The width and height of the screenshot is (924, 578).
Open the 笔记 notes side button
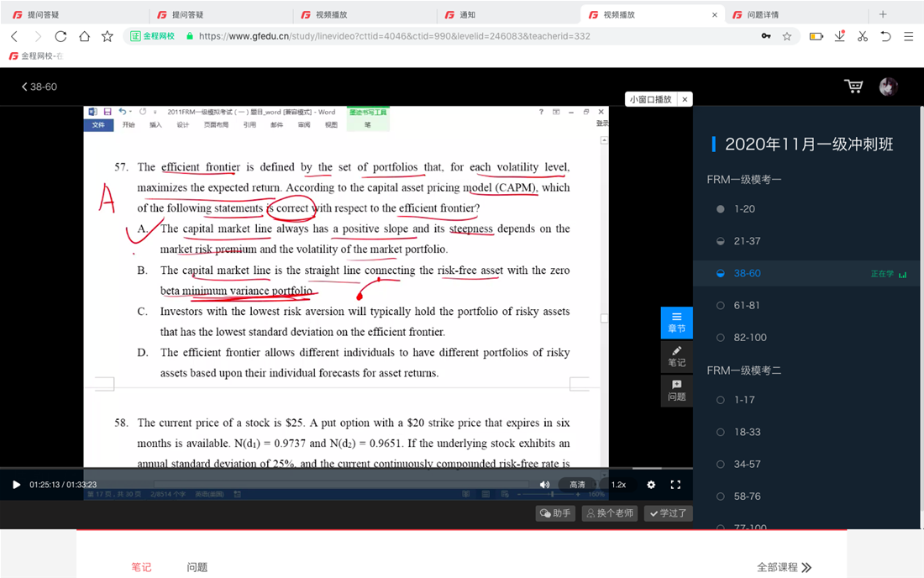[676, 356]
